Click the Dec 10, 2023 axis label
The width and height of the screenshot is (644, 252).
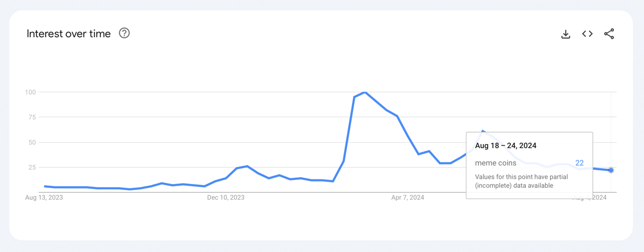click(x=226, y=198)
